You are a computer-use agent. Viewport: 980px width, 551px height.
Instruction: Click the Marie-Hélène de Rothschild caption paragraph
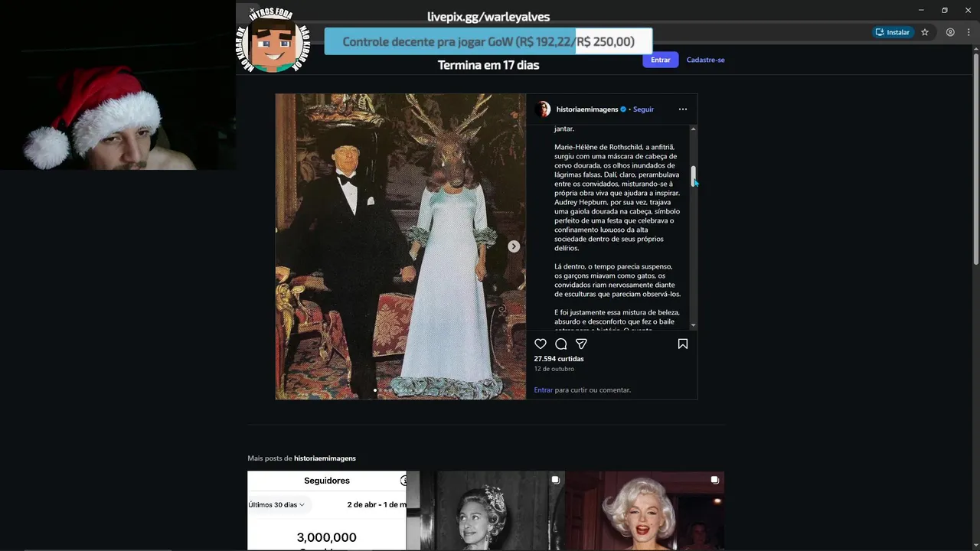pos(617,197)
